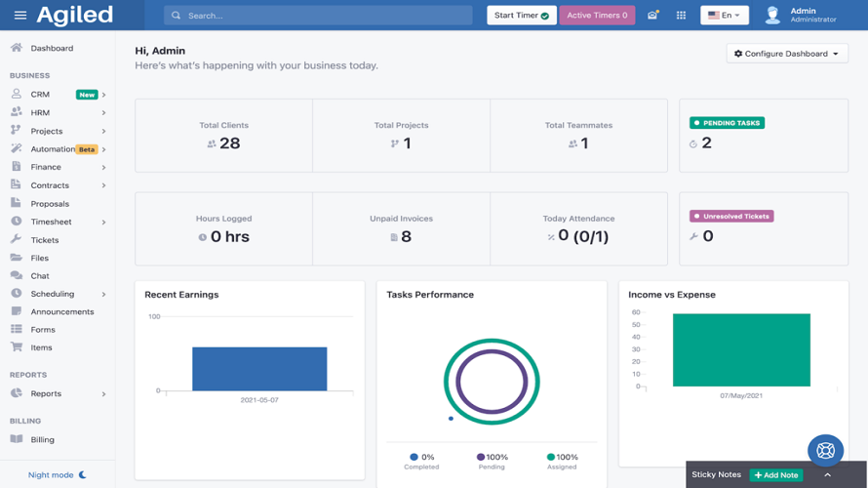Click the Add Note button
868x488 pixels.
tap(776, 475)
